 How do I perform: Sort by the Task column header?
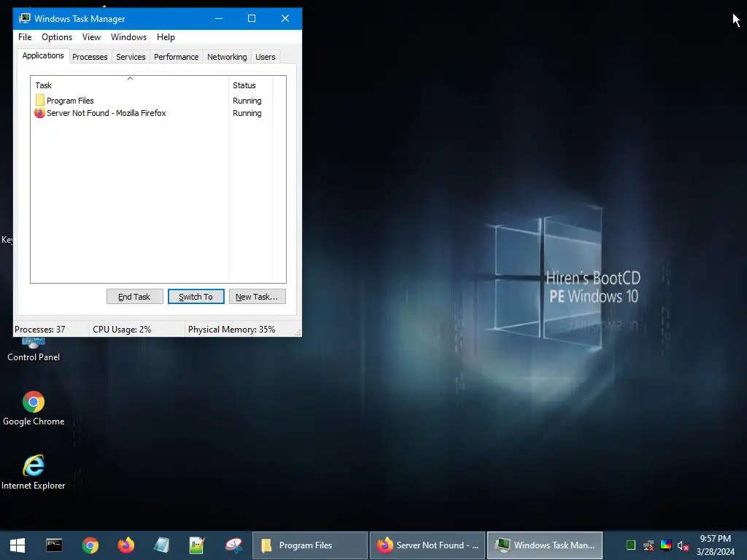[x=130, y=85]
